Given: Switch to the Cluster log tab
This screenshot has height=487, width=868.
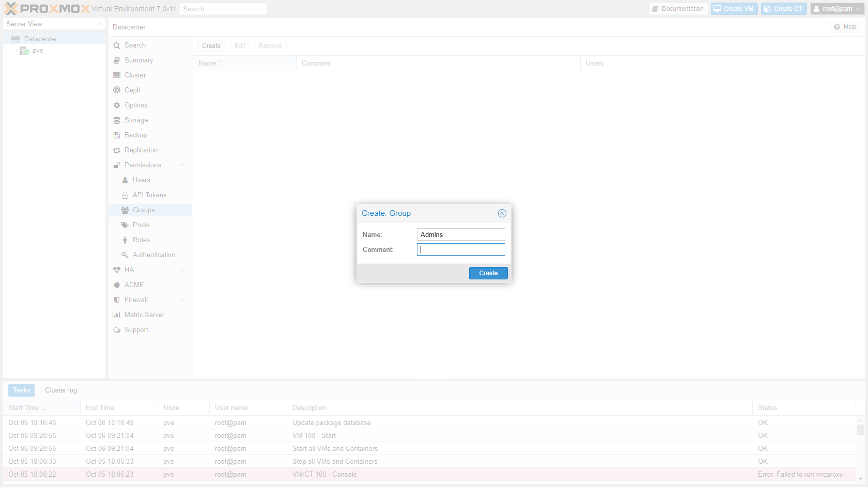Looking at the screenshot, I should [x=61, y=390].
